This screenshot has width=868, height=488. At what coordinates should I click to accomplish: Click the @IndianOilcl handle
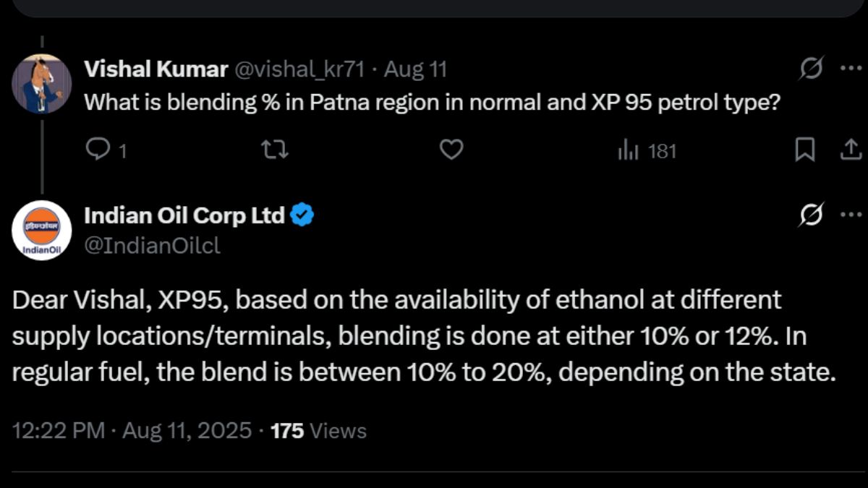tap(152, 246)
